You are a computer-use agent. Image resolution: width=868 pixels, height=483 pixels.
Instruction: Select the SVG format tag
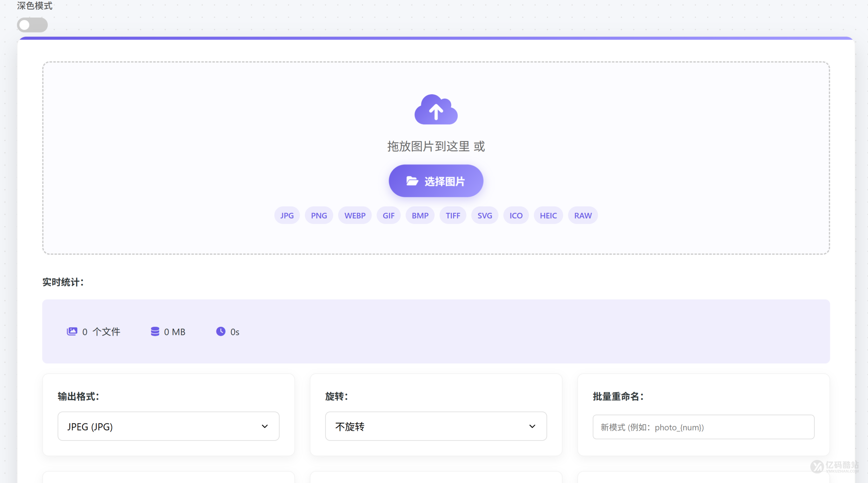point(485,215)
